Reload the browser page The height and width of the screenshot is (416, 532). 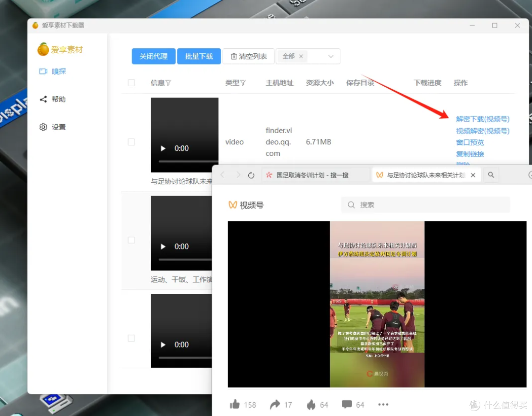251,175
